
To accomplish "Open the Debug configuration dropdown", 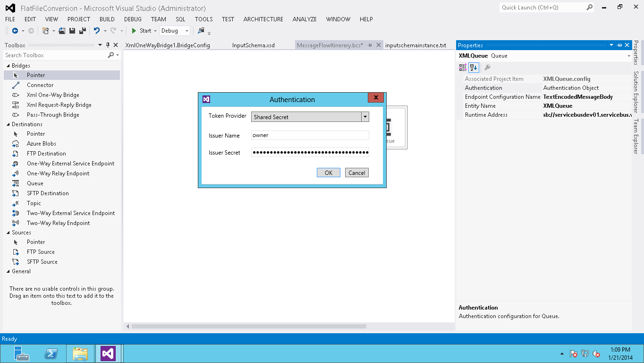I will pyautogui.click(x=187, y=31).
